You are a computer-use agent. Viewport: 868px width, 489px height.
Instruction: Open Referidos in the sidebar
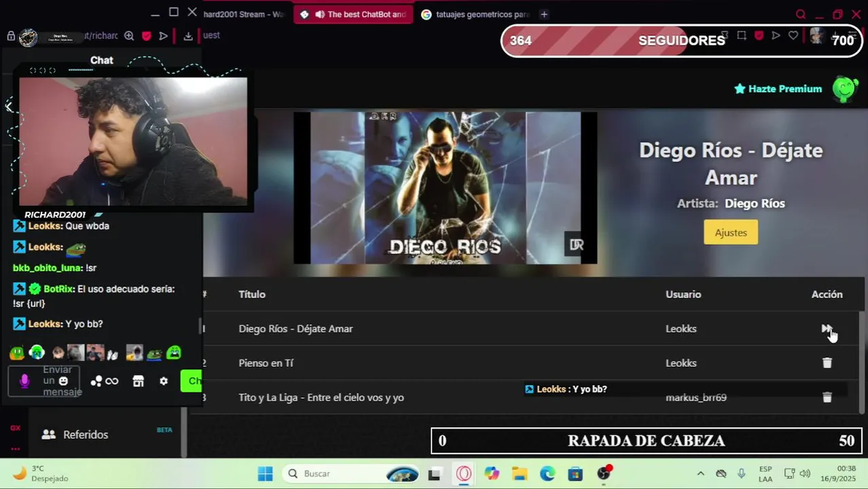click(x=86, y=435)
